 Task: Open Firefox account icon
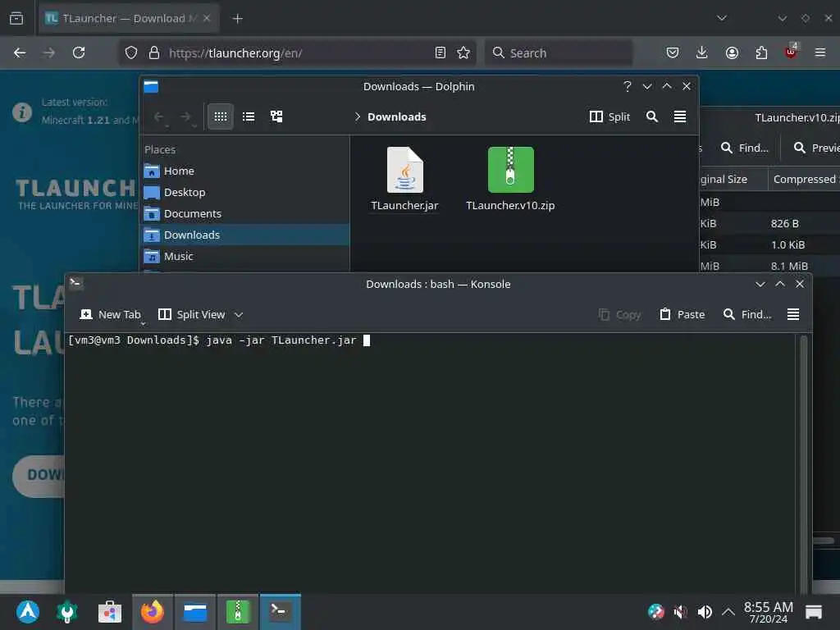click(x=732, y=52)
